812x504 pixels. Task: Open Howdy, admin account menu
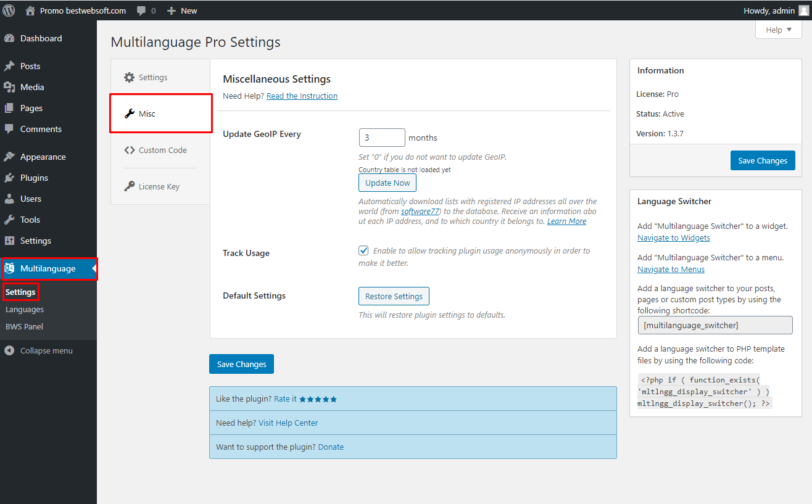click(777, 10)
